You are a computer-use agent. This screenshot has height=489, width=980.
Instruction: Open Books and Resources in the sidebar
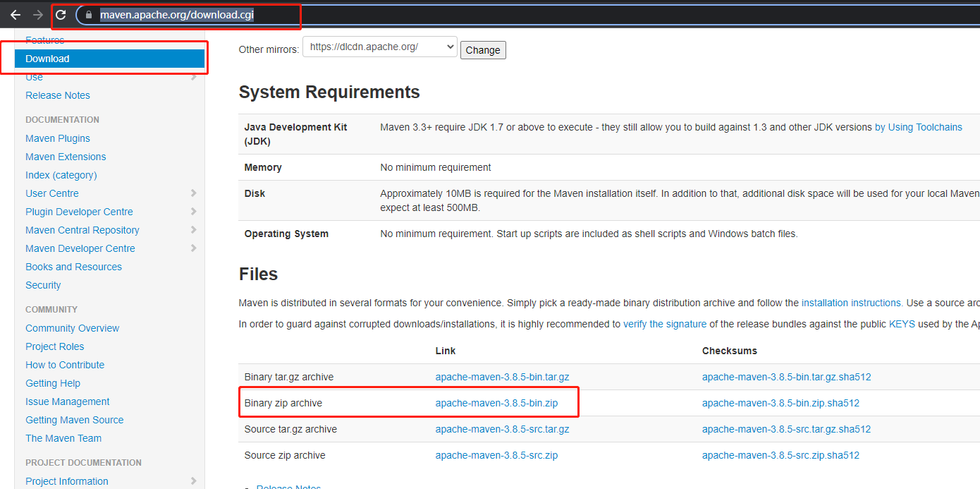pyautogui.click(x=73, y=267)
